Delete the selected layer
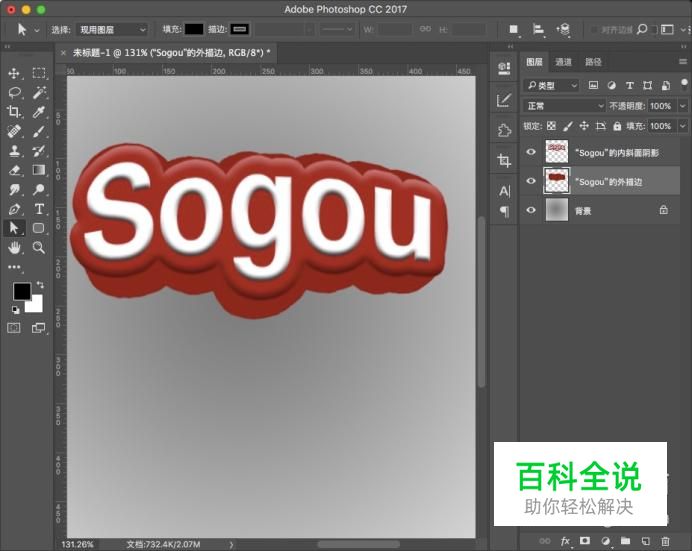Viewport: 692px width, 551px height. tap(665, 541)
